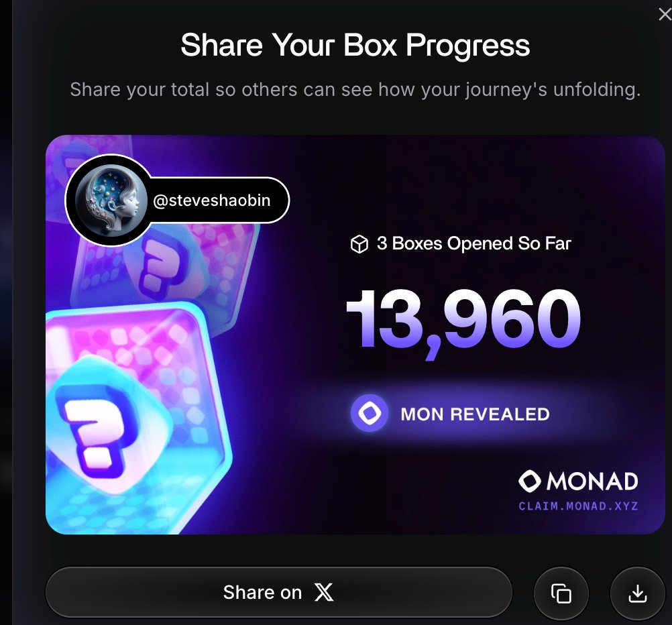Click the profile avatar picture
Screen dimensions: 672x625
point(109,199)
